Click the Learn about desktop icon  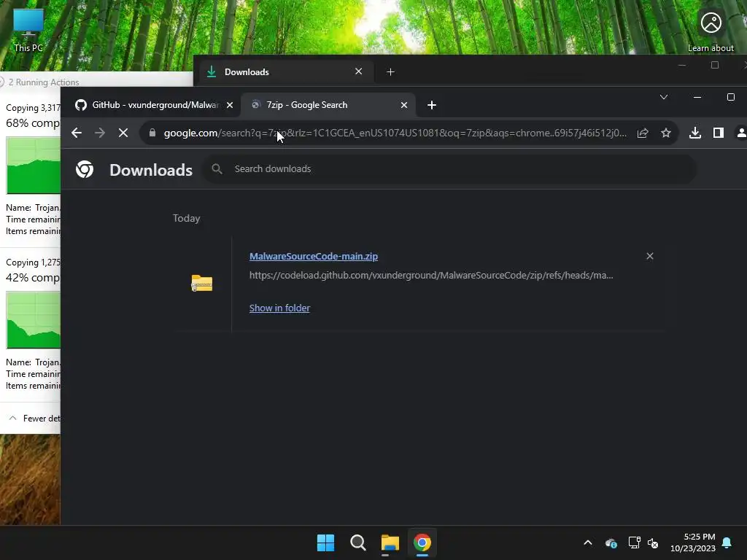coord(711,31)
